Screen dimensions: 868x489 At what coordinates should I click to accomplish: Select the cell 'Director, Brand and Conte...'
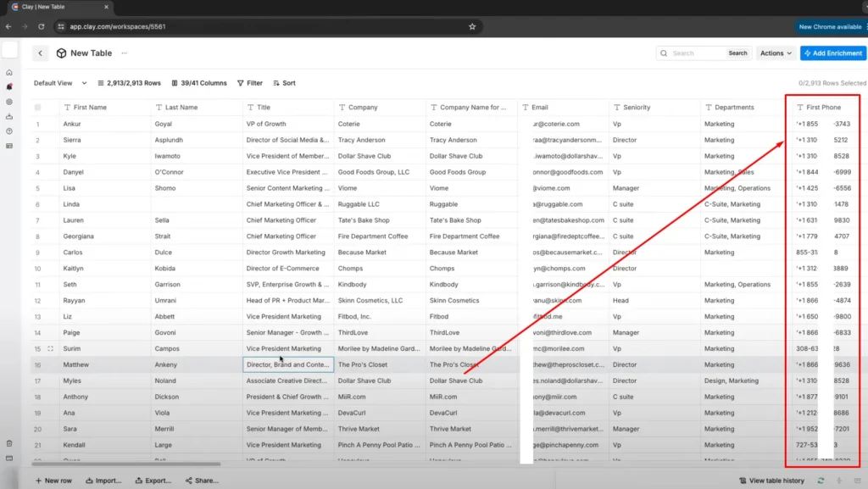pyautogui.click(x=288, y=364)
